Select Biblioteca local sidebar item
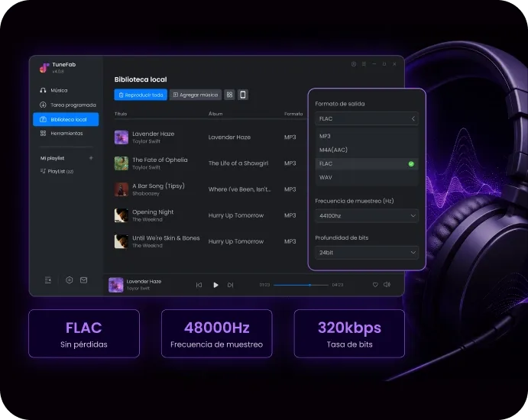This screenshot has height=420, width=528. point(66,119)
